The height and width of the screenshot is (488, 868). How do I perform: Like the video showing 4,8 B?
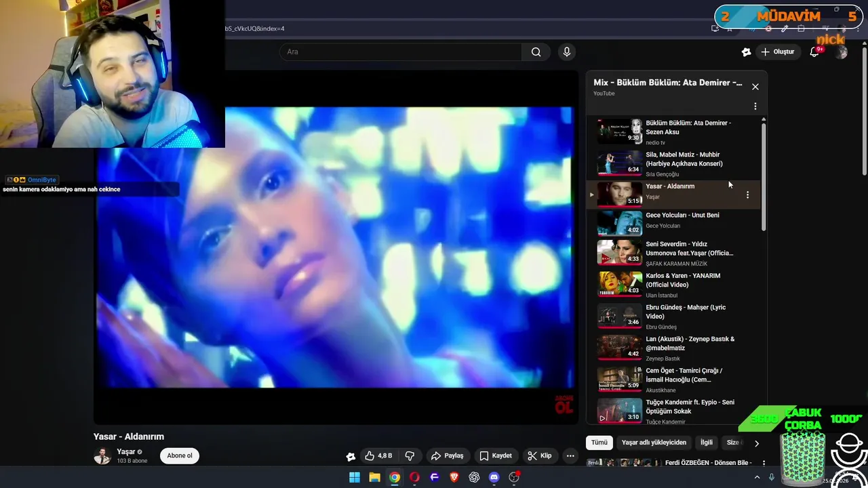(x=378, y=456)
